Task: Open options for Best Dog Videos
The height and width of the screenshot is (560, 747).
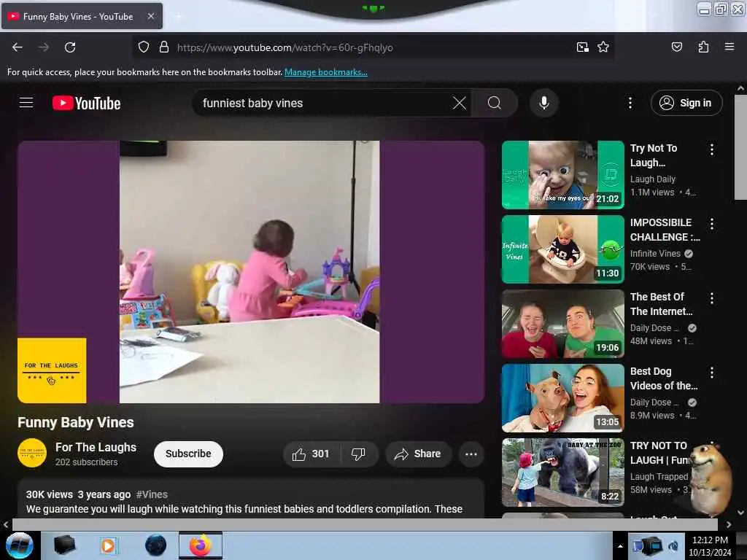Action: pyautogui.click(x=712, y=373)
